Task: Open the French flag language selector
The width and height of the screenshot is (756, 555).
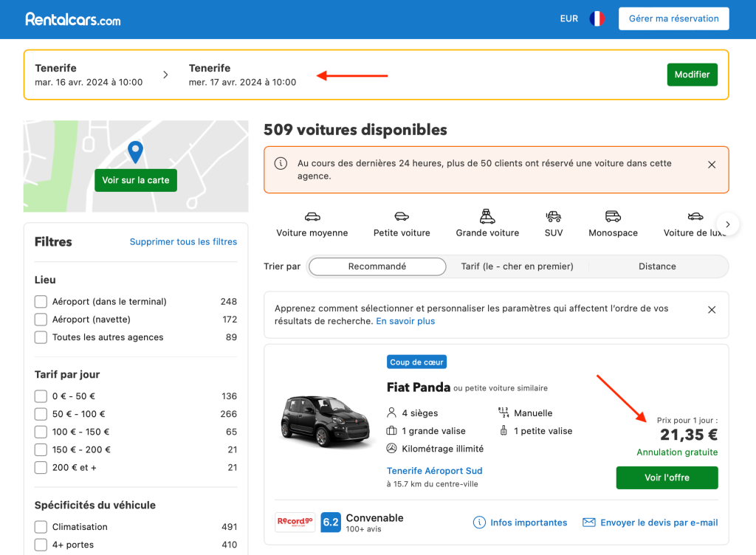Action: point(597,18)
